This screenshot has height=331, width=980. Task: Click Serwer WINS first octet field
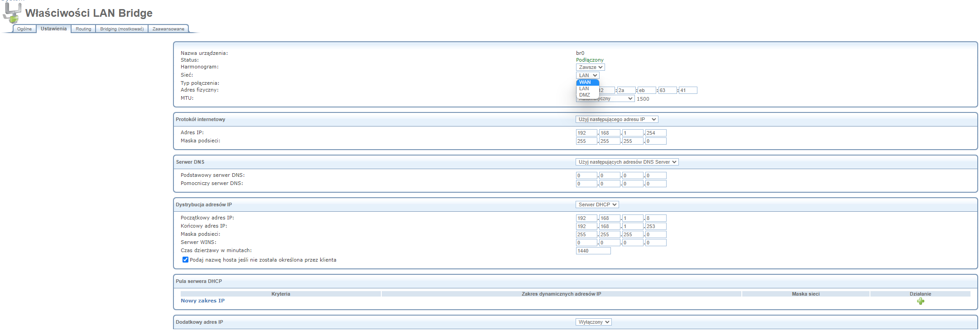(586, 243)
